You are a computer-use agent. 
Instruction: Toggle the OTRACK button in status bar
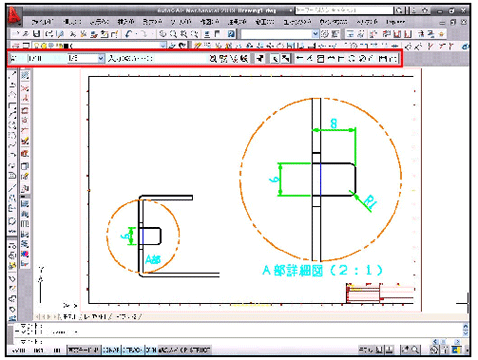[133, 350]
